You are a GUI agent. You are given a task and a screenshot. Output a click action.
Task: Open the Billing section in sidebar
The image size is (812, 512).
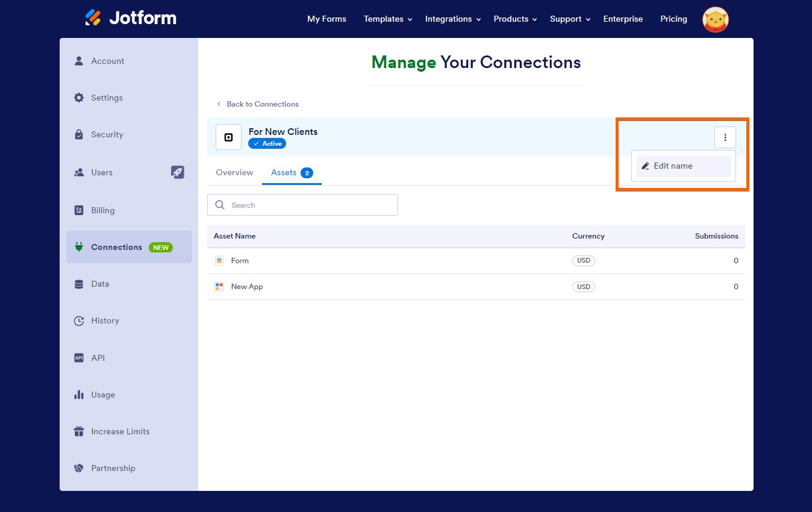102,210
